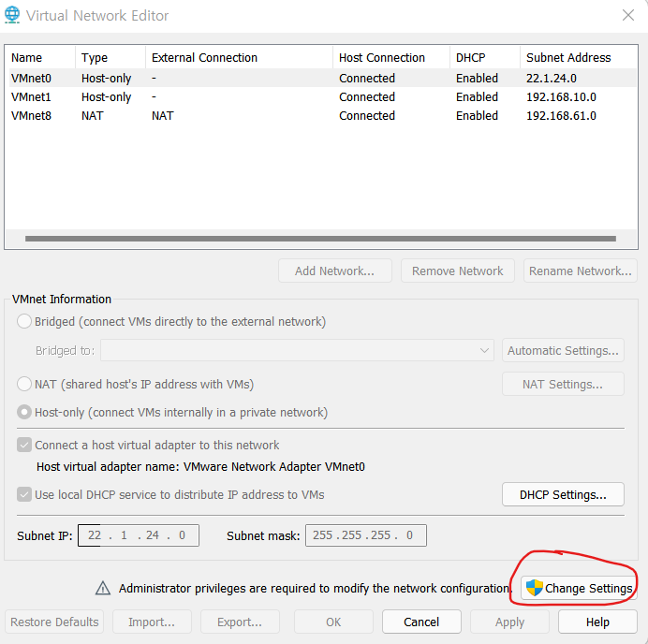Click the Export button
The width and height of the screenshot is (648, 644).
point(240,622)
